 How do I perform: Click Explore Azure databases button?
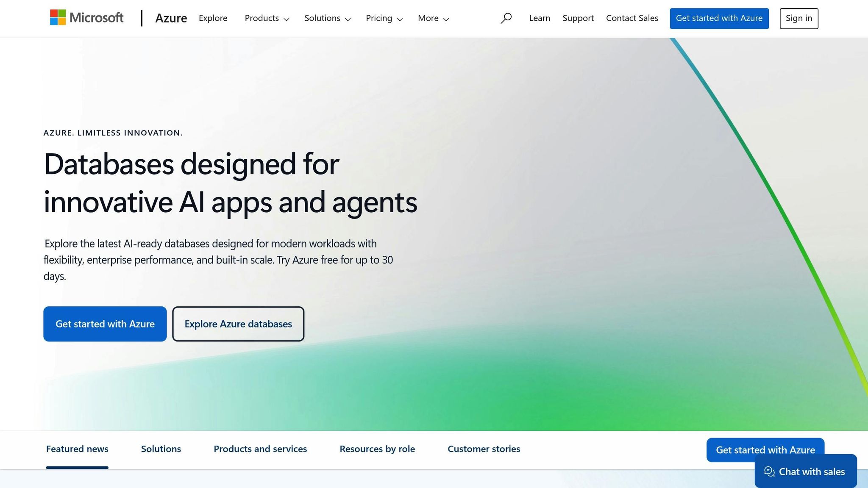(238, 324)
